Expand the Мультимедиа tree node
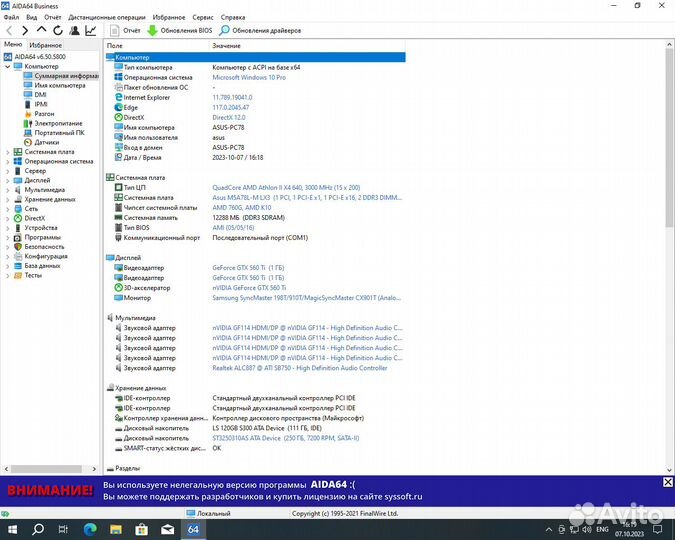This screenshot has height=540, width=675. pos(7,190)
